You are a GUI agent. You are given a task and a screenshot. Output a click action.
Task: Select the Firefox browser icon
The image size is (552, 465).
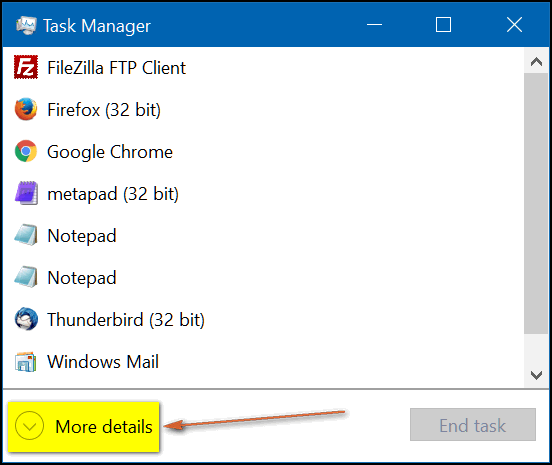pyautogui.click(x=26, y=109)
